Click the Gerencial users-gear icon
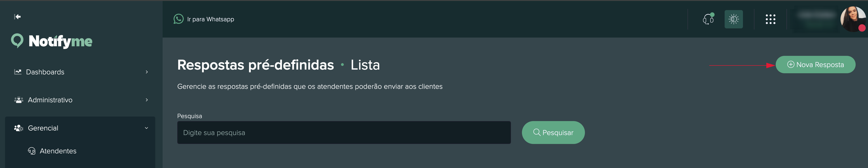The width and height of the screenshot is (868, 168). coord(19,128)
